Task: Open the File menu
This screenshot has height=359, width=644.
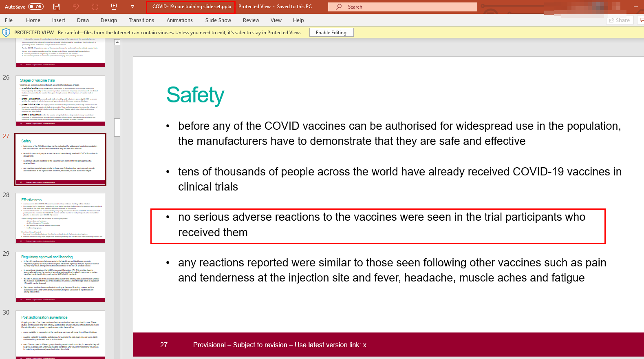Action: click(9, 20)
